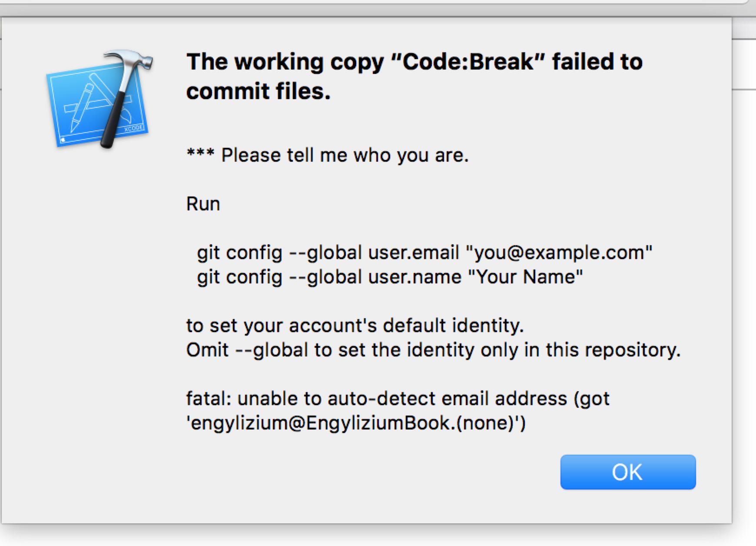The width and height of the screenshot is (756, 546).
Task: Click the word "Run"
Action: 203,204
